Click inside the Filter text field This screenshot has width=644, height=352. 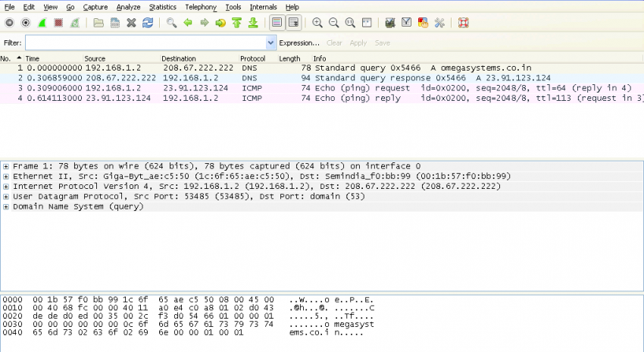[144, 43]
